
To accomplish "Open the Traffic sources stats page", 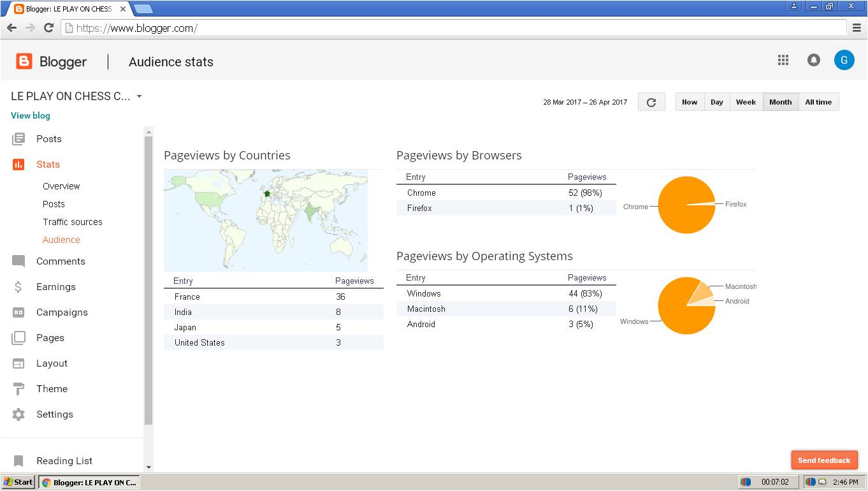I will (73, 222).
